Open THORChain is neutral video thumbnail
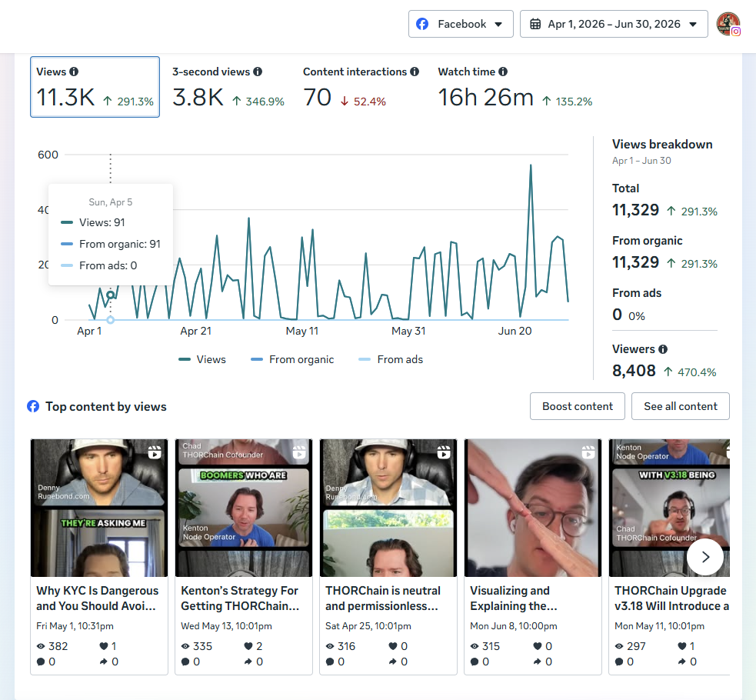756x700 pixels. (x=388, y=508)
